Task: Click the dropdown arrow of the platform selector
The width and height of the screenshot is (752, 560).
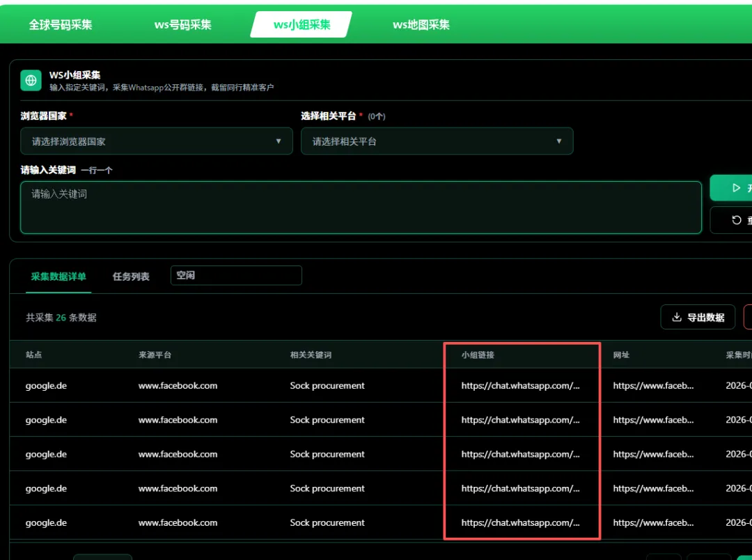Action: (559, 141)
